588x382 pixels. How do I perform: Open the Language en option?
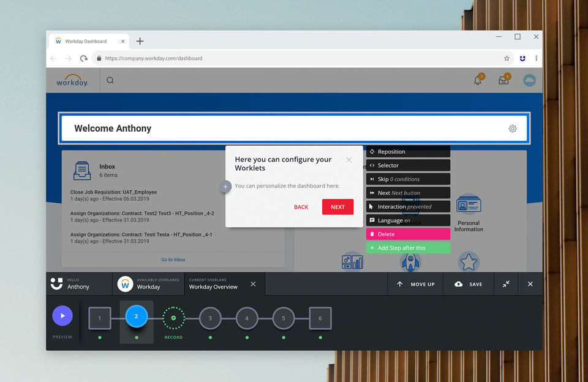pos(408,220)
